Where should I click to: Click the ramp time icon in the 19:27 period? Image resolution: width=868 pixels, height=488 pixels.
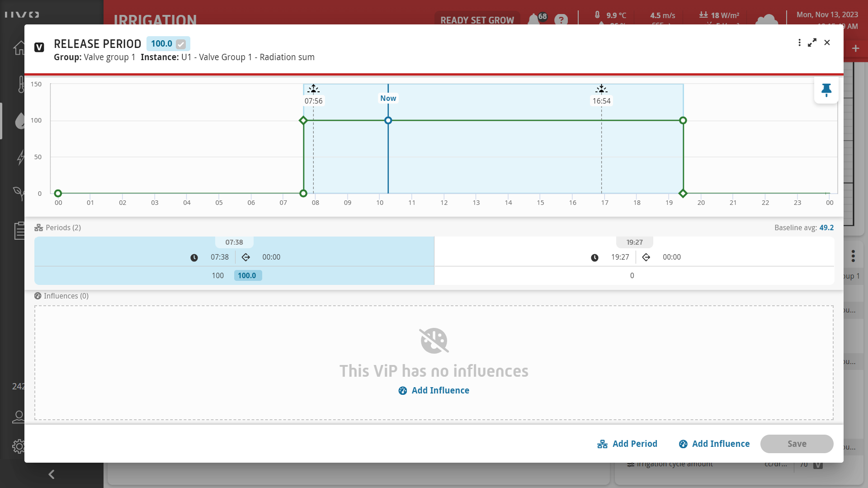click(646, 257)
